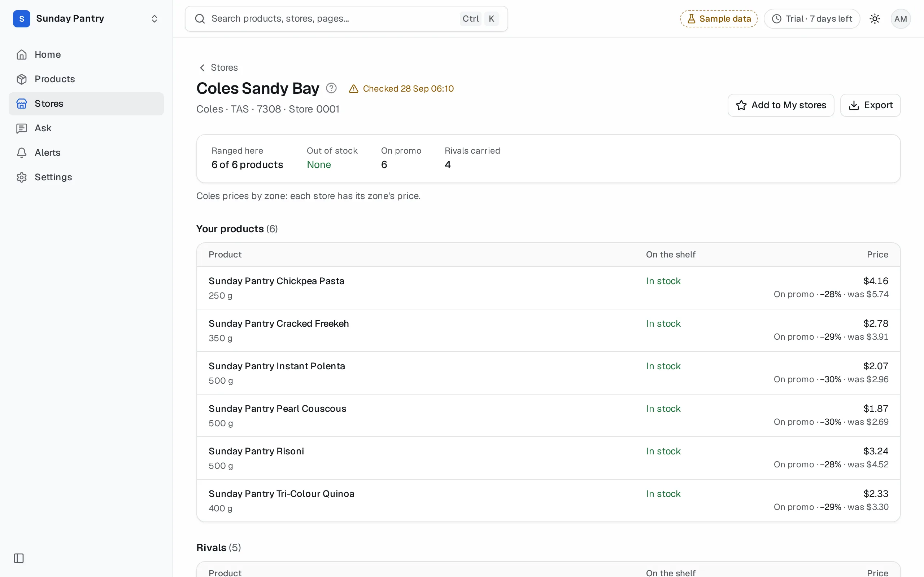This screenshot has height=577, width=924.
Task: Open Sunday Pantry Chickpea Pasta row
Action: point(548,288)
